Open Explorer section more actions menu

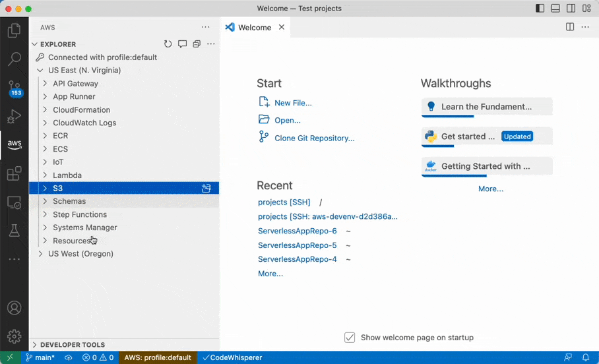tap(211, 44)
